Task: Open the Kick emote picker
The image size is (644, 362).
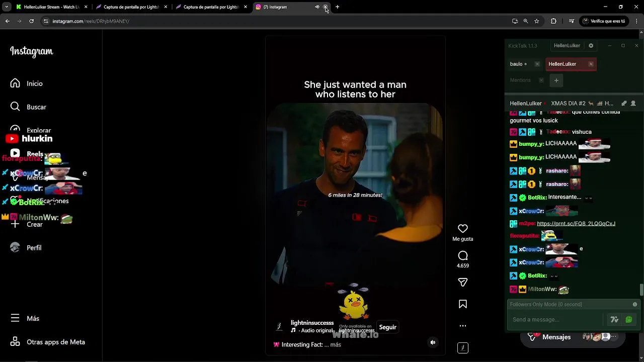Action: [629, 319]
